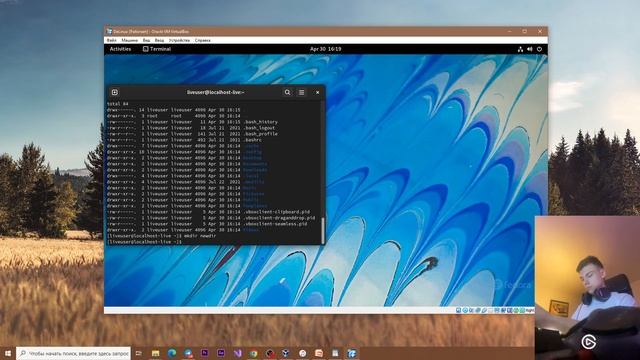Open the Машина menu in VirtualBox
This screenshot has height=360, width=640.
(129, 40)
